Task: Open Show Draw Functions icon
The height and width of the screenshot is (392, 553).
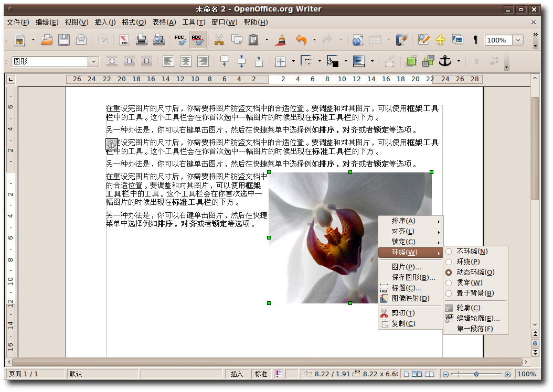Action: (401, 40)
